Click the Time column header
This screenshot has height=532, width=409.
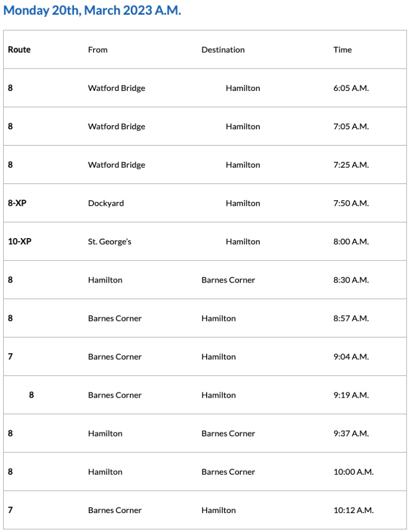343,50
